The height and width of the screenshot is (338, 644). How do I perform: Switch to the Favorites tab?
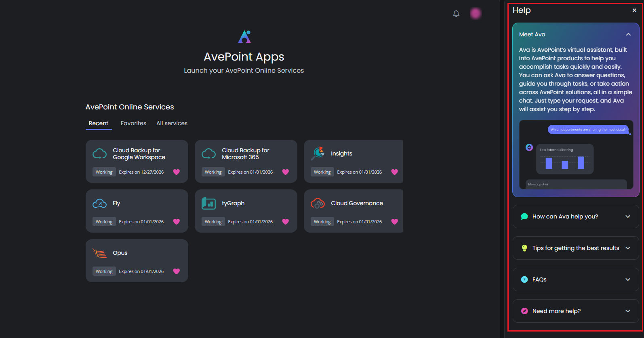[133, 124]
